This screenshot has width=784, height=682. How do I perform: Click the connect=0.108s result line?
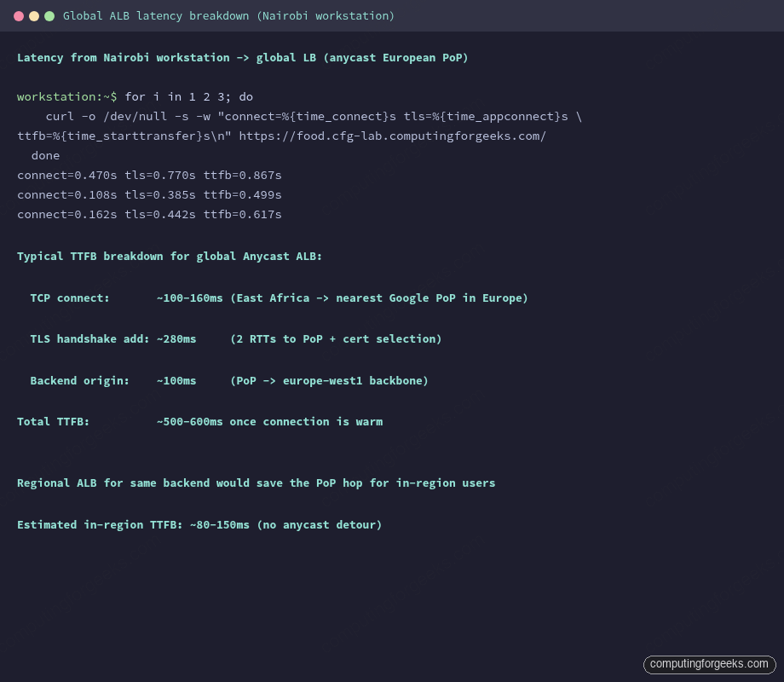tap(149, 194)
